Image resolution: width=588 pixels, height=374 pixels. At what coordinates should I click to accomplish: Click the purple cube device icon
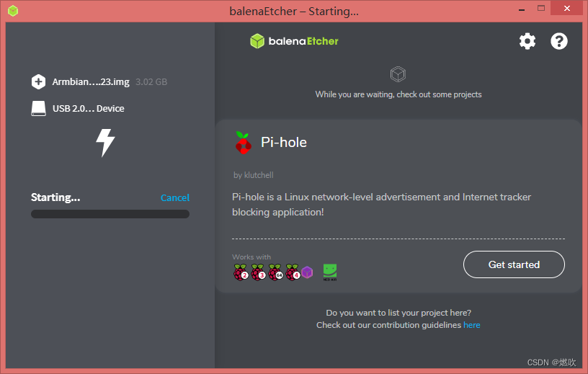[x=307, y=272]
